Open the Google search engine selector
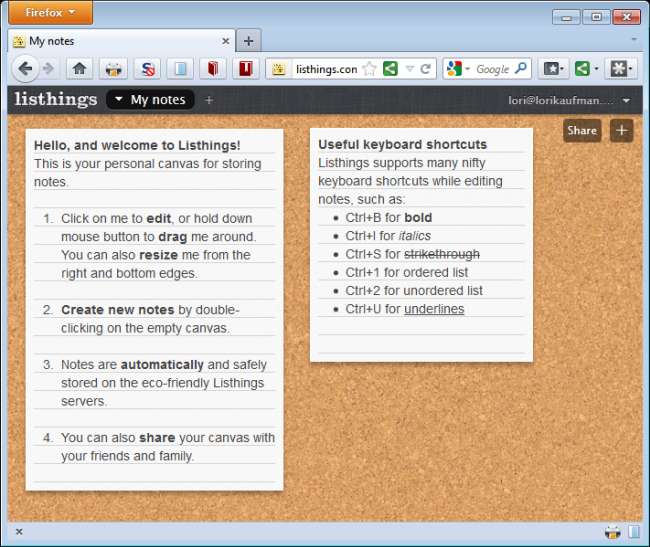Viewport: 650px width, 547px height. pos(458,69)
